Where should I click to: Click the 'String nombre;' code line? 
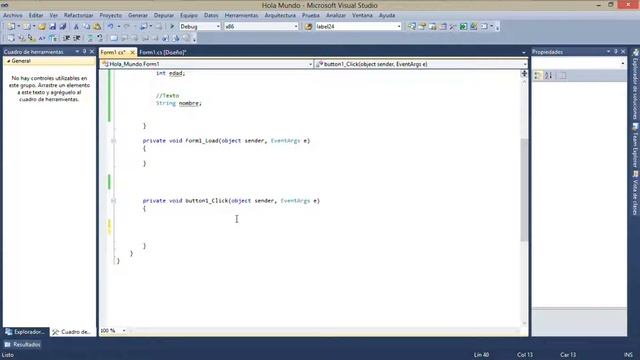pos(179,103)
